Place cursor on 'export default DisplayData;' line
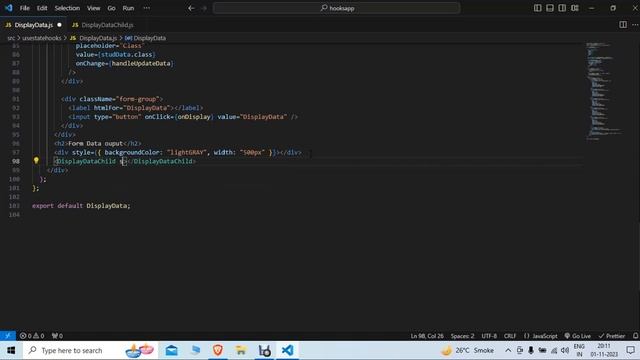This screenshot has height=360, width=640. (x=81, y=206)
